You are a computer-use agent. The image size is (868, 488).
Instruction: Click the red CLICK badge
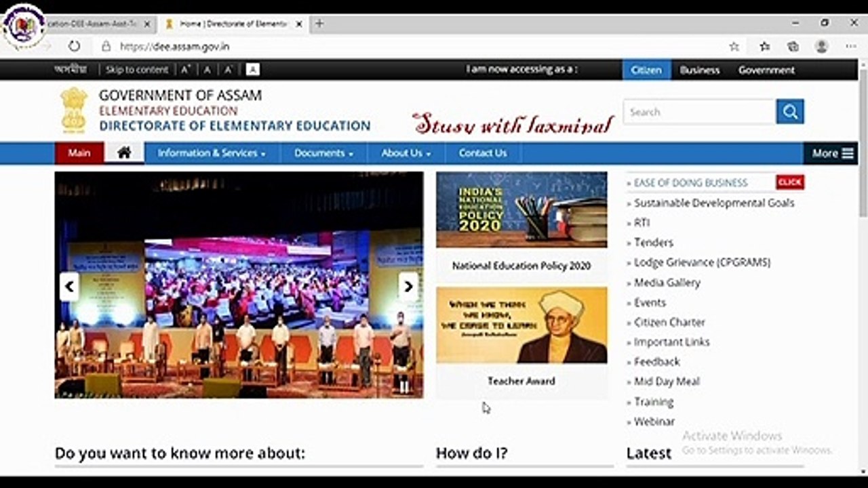tap(790, 182)
